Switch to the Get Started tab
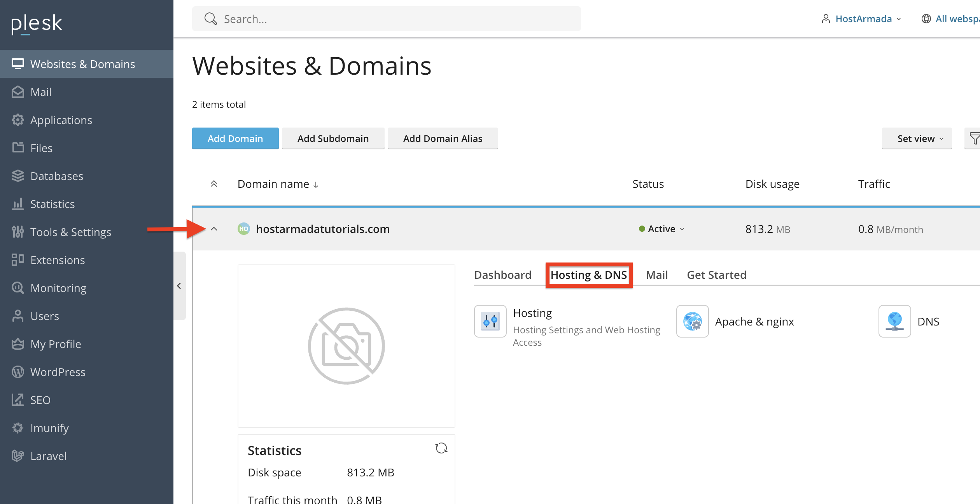 [x=717, y=275]
